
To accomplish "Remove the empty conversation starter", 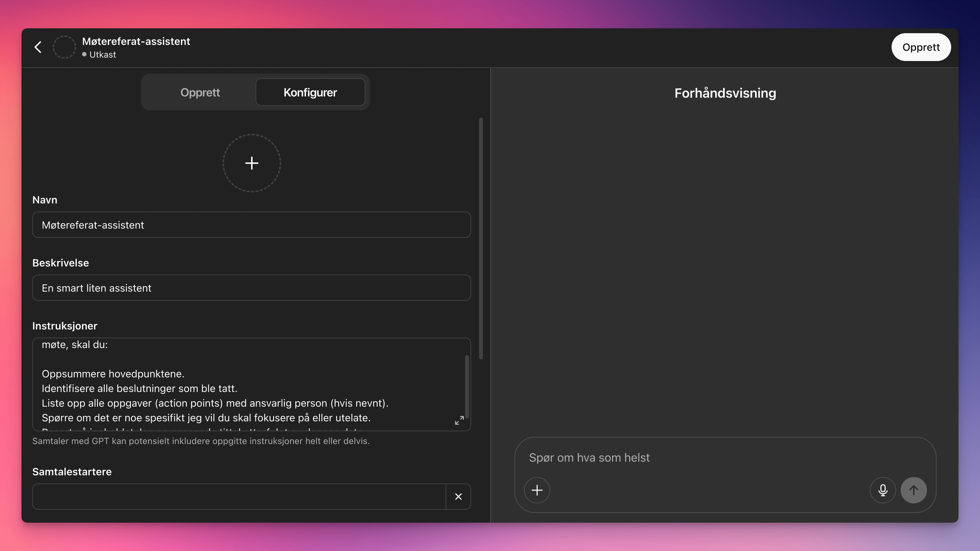I will click(458, 496).
